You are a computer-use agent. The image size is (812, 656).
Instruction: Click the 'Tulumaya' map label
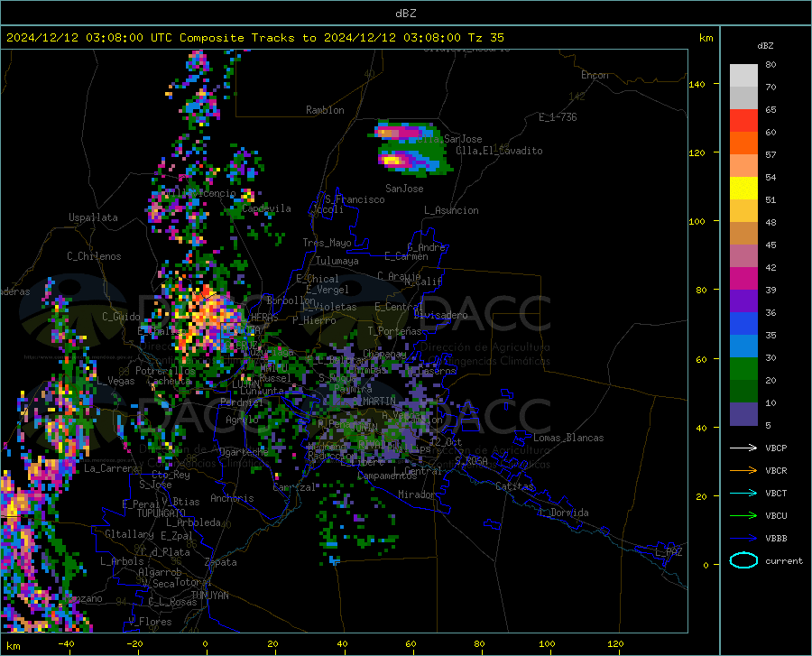tap(337, 261)
